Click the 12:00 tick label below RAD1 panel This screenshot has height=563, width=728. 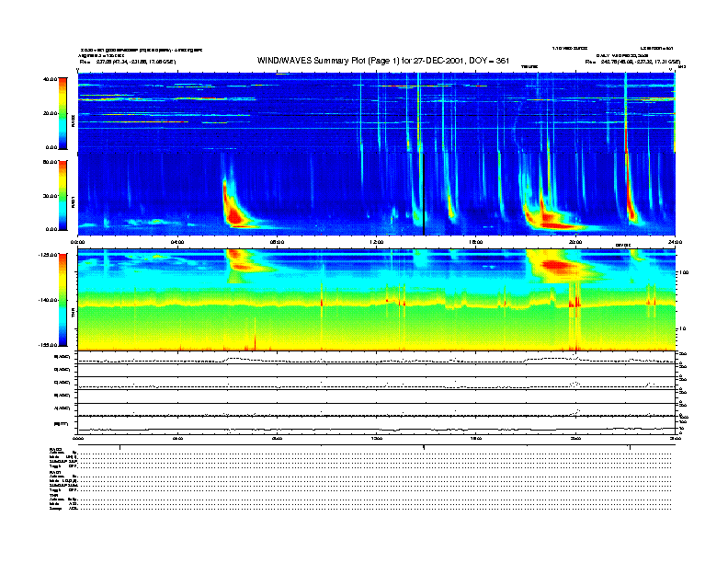coord(377,242)
